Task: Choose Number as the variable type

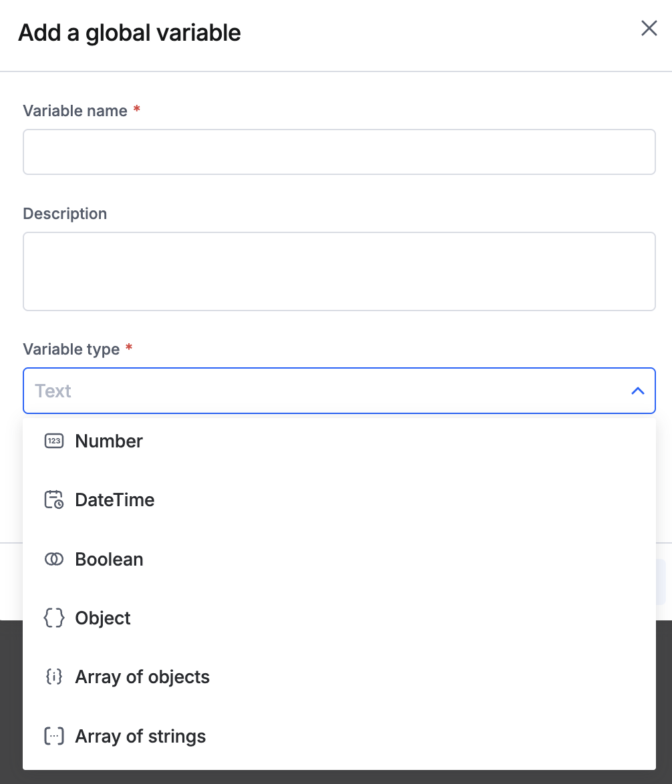Action: pos(108,441)
